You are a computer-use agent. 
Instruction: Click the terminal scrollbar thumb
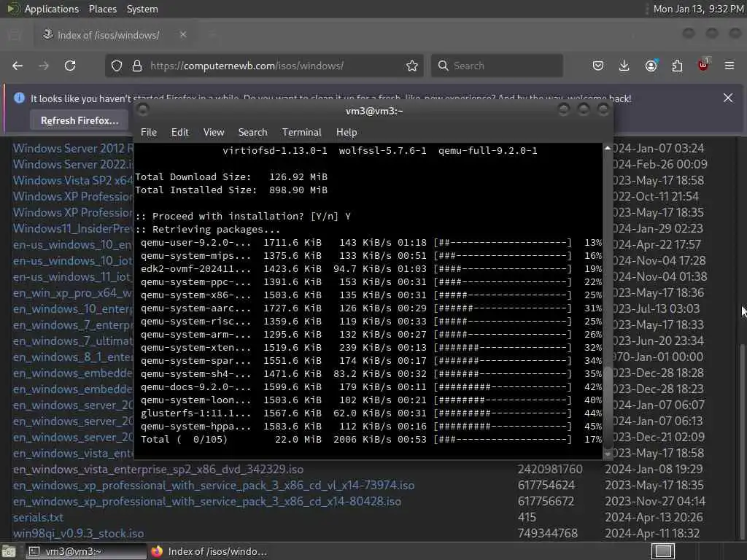tap(608, 408)
